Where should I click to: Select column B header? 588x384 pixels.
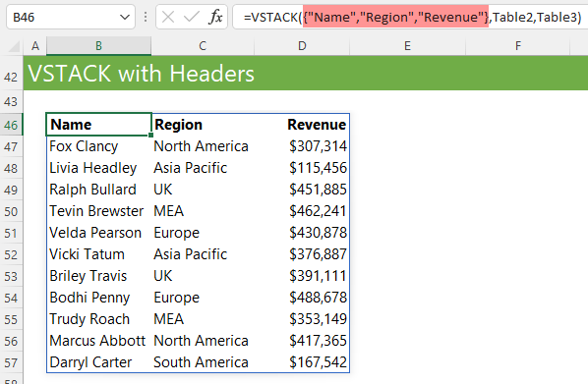[x=98, y=46]
